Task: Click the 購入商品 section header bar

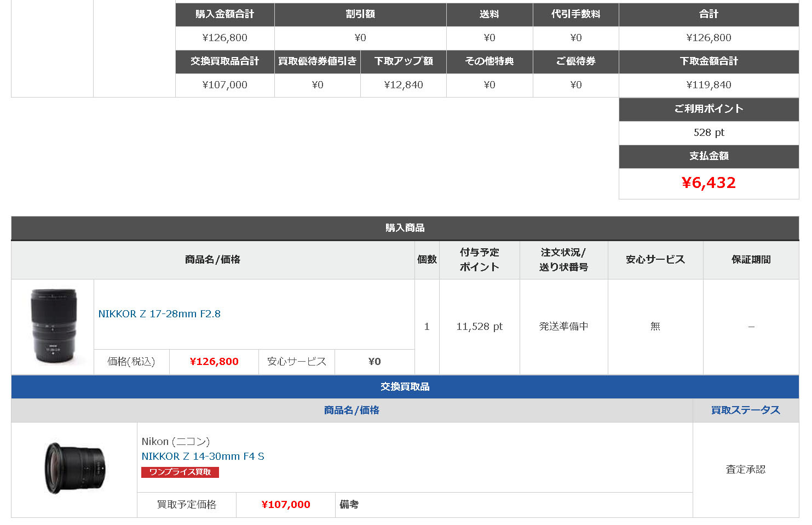Action: pos(405,228)
